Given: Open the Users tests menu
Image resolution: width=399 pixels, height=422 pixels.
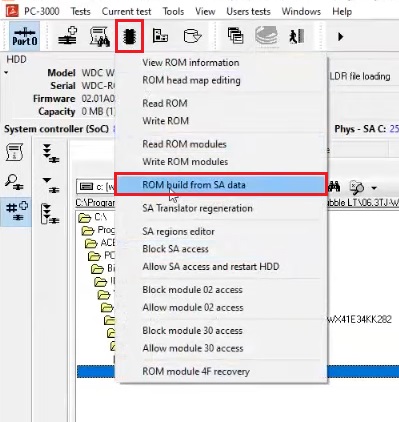Looking at the screenshot, I should (248, 11).
